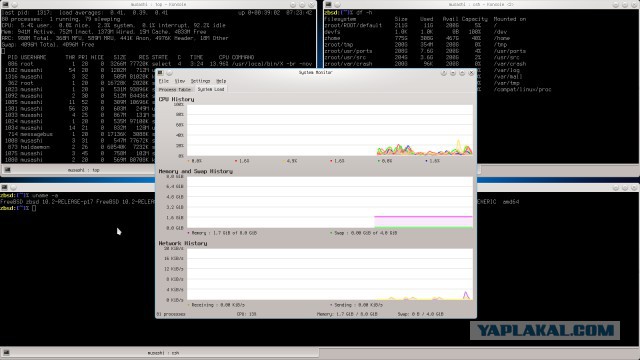Open the Settings menu in System Monitor
This screenshot has height=360, width=640.
(x=200, y=81)
